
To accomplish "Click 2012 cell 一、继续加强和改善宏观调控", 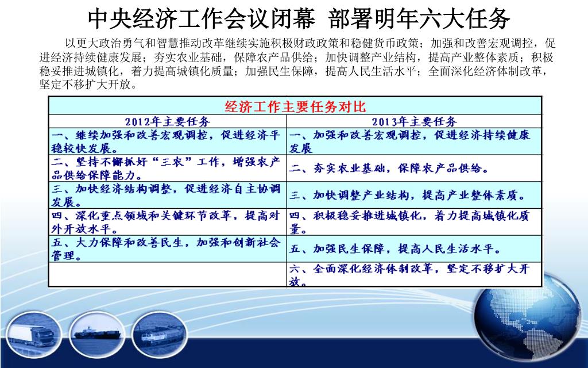I will click(x=168, y=141).
